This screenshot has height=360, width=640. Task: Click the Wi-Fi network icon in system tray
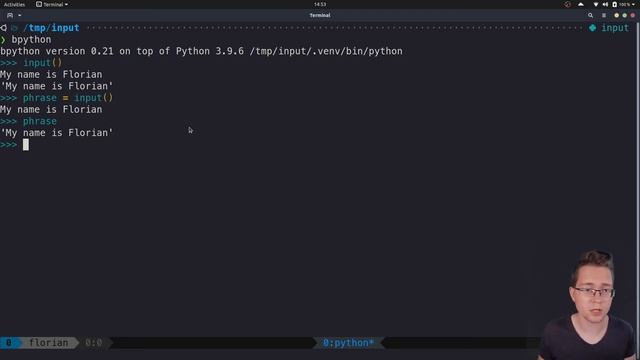596,4
